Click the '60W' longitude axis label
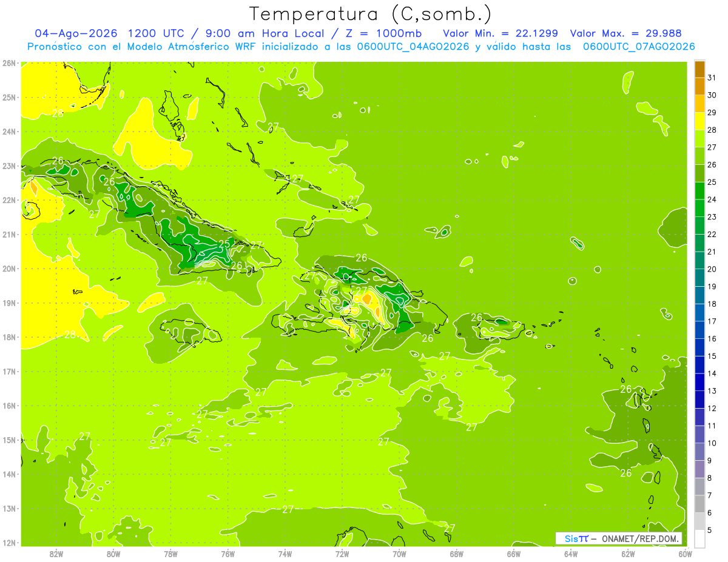Viewport: 728px width, 562px height. [686, 554]
